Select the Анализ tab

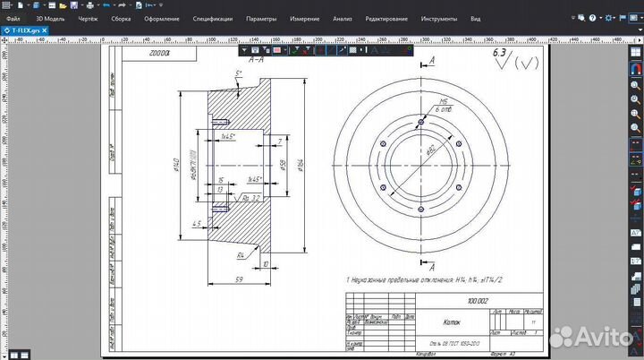click(342, 19)
